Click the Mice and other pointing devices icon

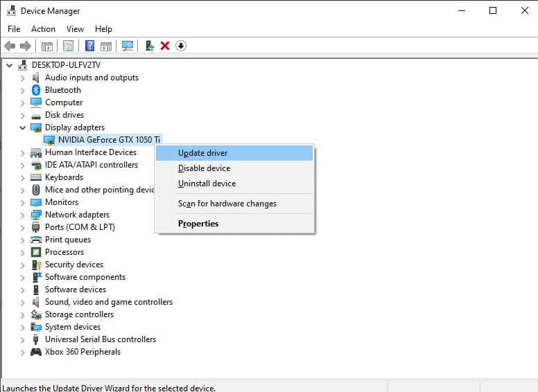(x=36, y=190)
